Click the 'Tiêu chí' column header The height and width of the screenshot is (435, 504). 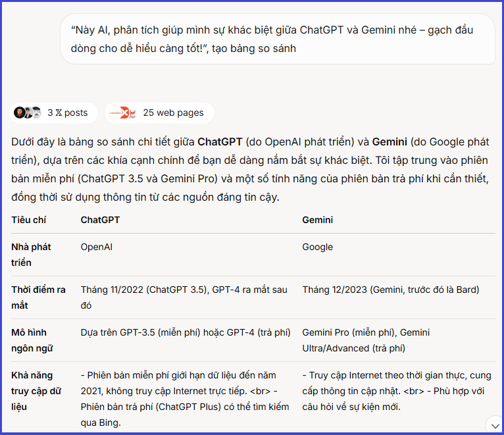(x=28, y=220)
